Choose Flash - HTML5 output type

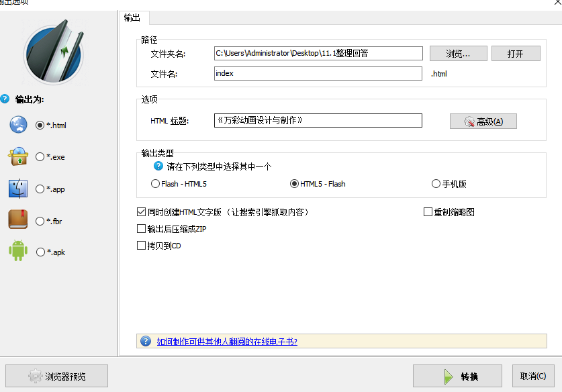155,184
